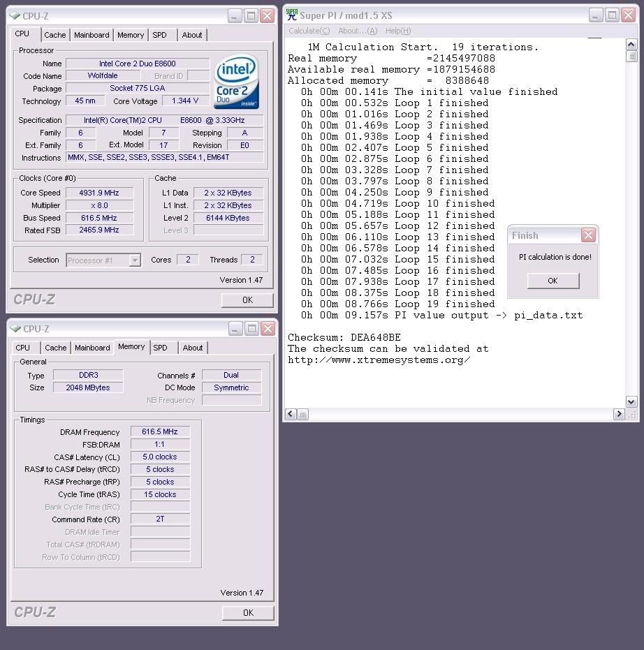Image resolution: width=644 pixels, height=650 pixels.
Task: Maximize the Super PI window
Action: [612, 16]
